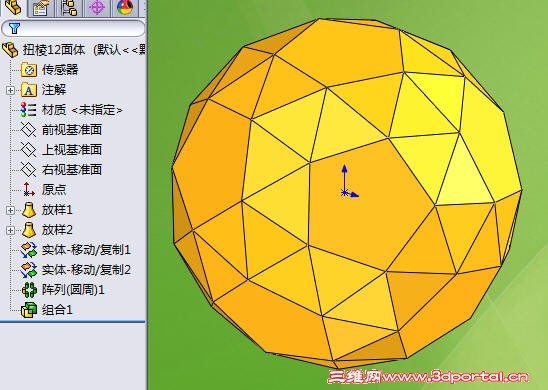
Task: Select the 原点 origin item
Action: click(x=54, y=189)
